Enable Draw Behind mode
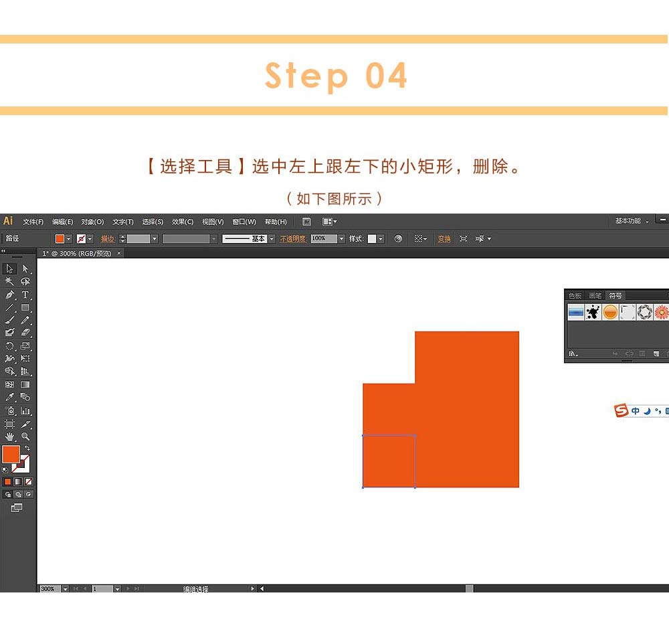 click(18, 495)
